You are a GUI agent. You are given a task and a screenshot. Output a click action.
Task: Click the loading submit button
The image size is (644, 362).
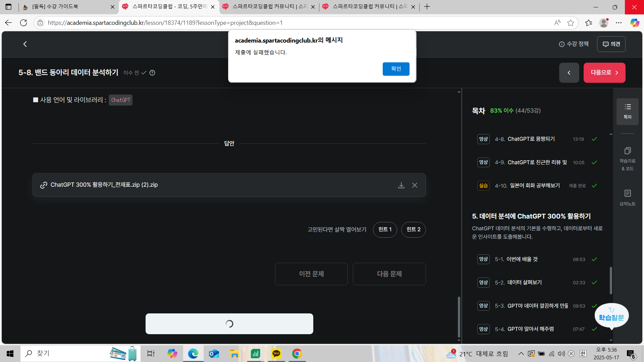coord(229,324)
